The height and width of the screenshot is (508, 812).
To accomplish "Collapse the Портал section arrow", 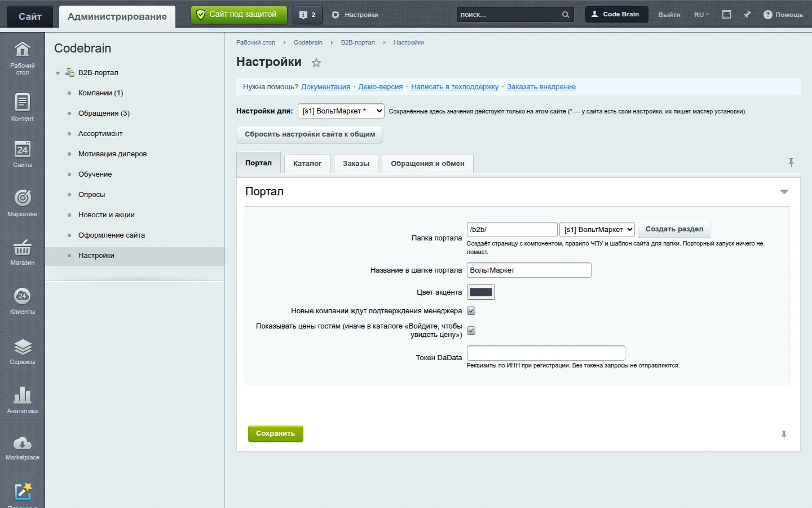I will [x=784, y=192].
